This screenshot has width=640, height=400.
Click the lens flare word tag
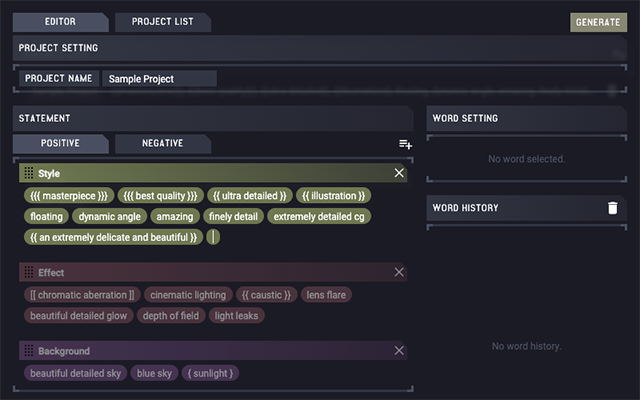[x=328, y=295]
